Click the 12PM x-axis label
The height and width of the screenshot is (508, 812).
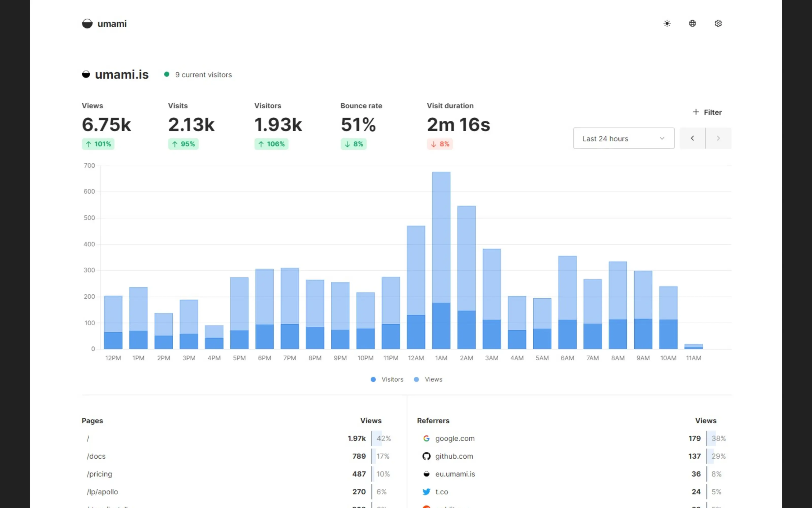point(113,358)
